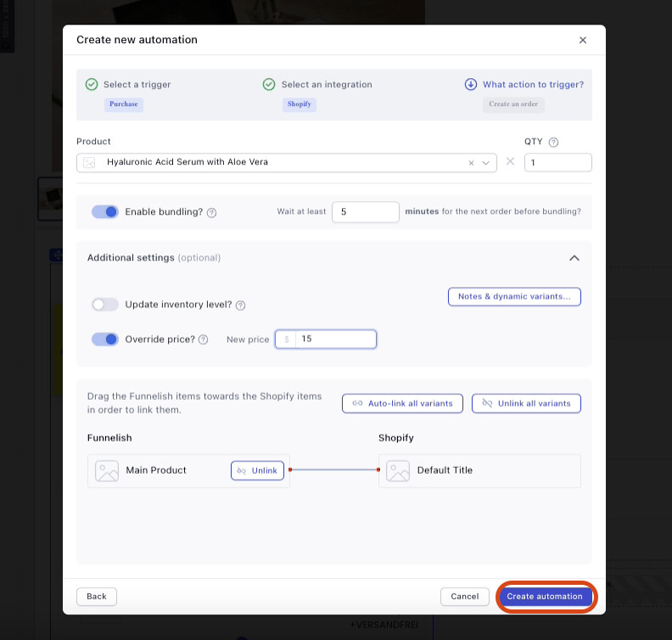Viewport: 672px width, 640px height.
Task: Open the Product dropdown arrow
Action: [x=487, y=163]
